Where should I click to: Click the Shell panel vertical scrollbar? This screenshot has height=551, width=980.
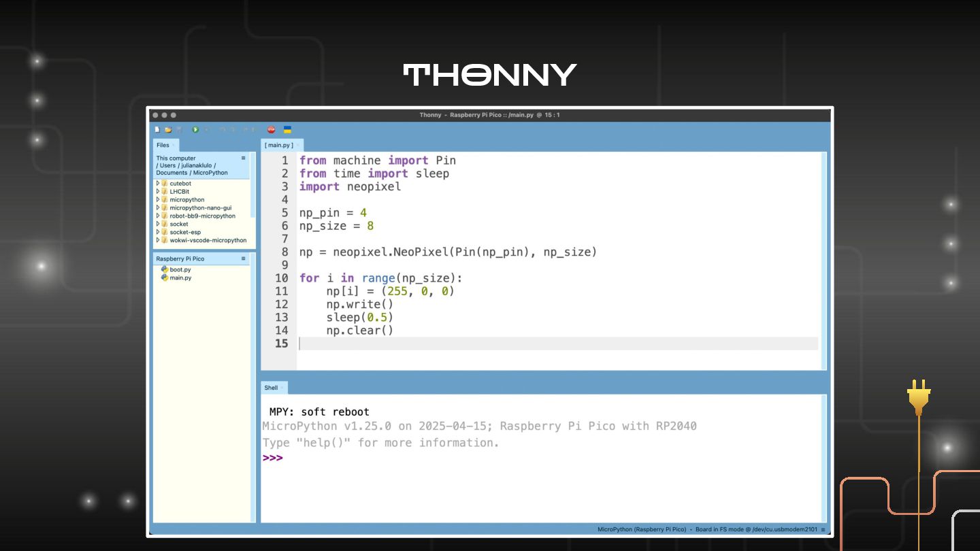pyautogui.click(x=823, y=458)
